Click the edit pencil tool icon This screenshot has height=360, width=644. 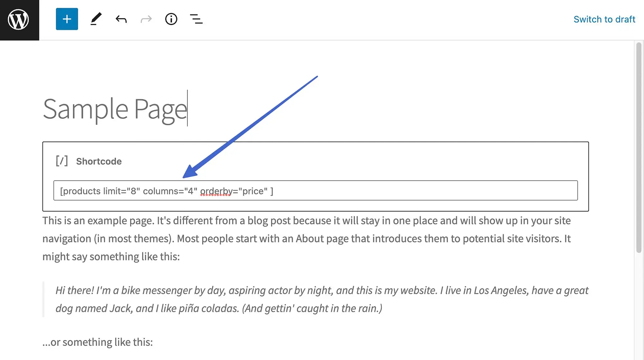[96, 19]
